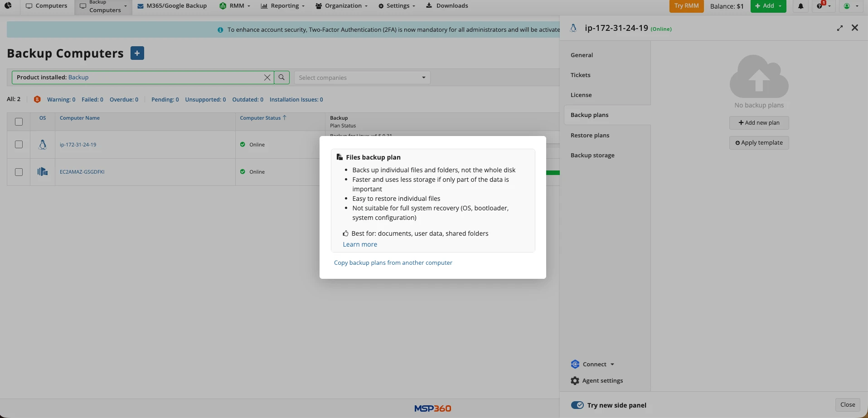Screen dimensions: 868x418
Task: Click the Agent settings gear icon
Action: click(x=575, y=381)
